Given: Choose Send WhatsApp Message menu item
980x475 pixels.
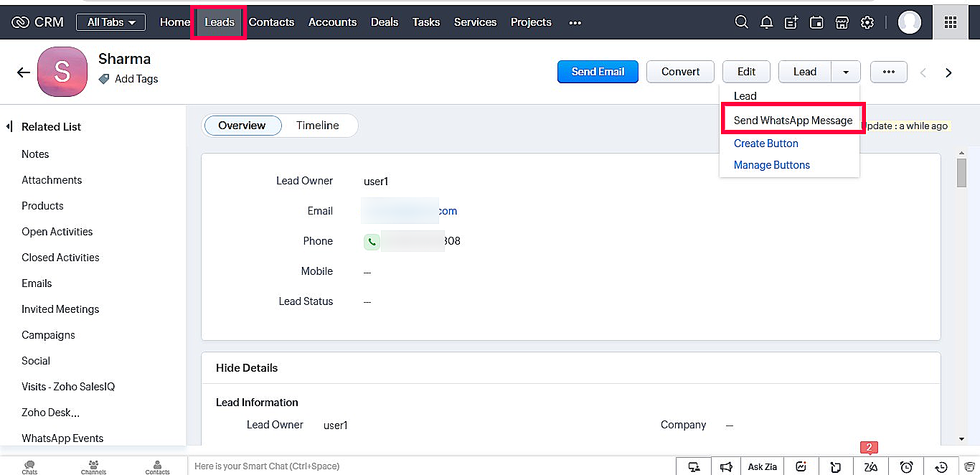Looking at the screenshot, I should coord(793,121).
